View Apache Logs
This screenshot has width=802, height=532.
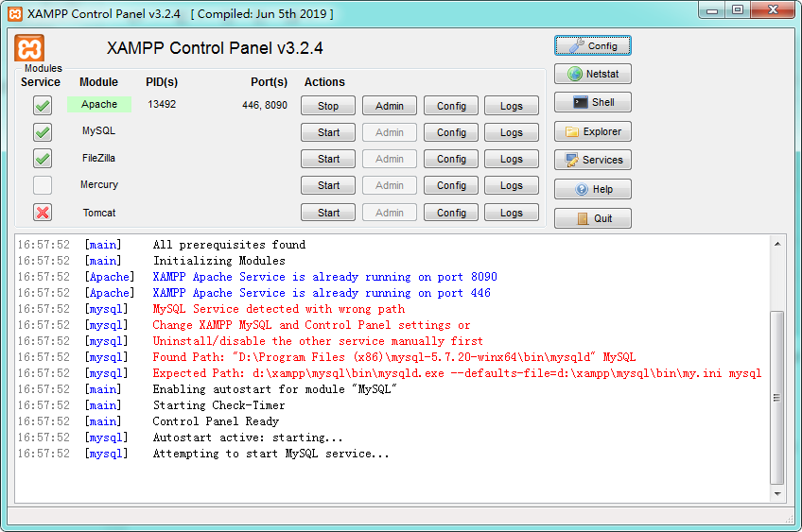click(512, 106)
